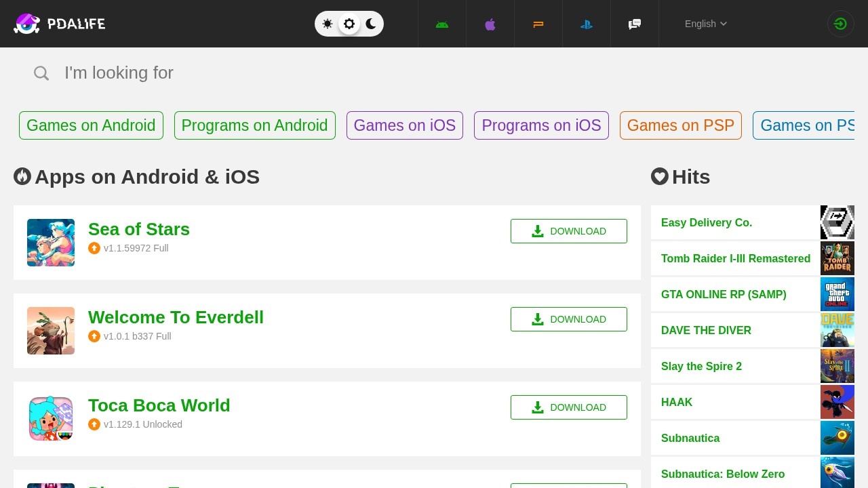
Task: Click Toca Boca World update arrow icon
Action: [94, 424]
